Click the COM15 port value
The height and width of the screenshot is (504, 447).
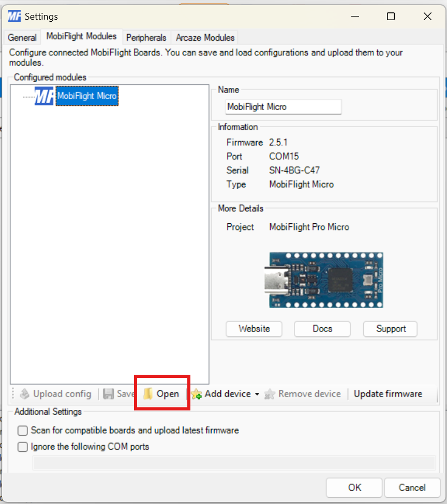(x=284, y=157)
